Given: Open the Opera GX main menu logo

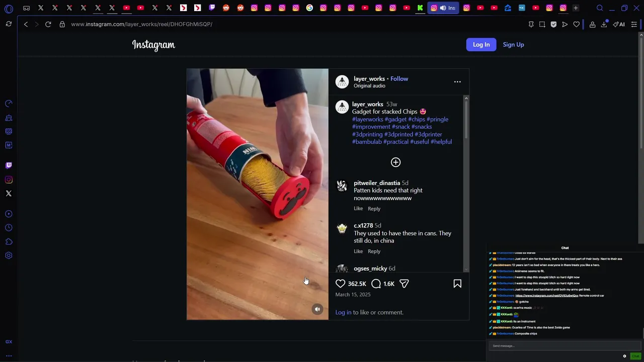Looking at the screenshot, I should click(x=9, y=8).
